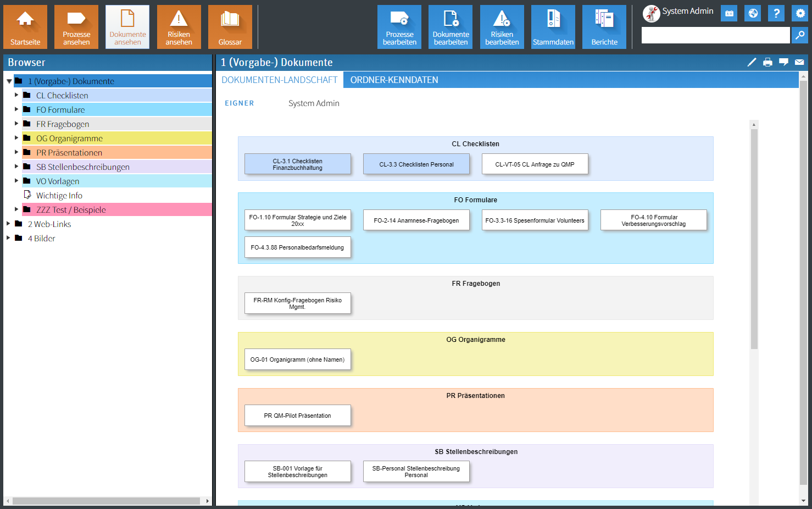Open the comment feedback icon
812x509 pixels.
click(x=783, y=62)
